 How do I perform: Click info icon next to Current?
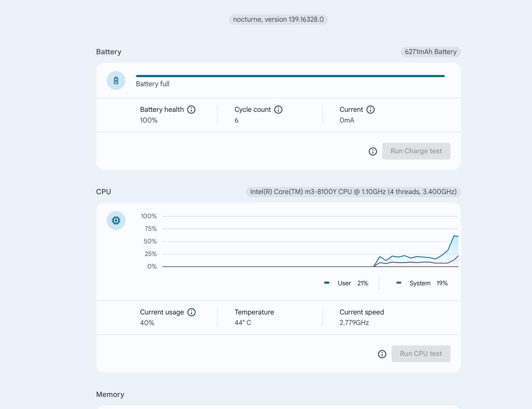(370, 110)
